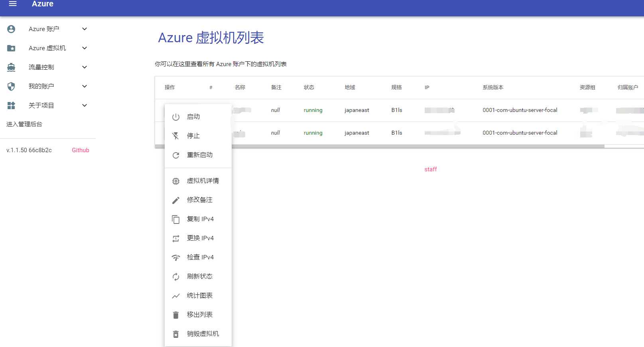
Task: Click the flash-off icon beside 停止
Action: coord(176,136)
